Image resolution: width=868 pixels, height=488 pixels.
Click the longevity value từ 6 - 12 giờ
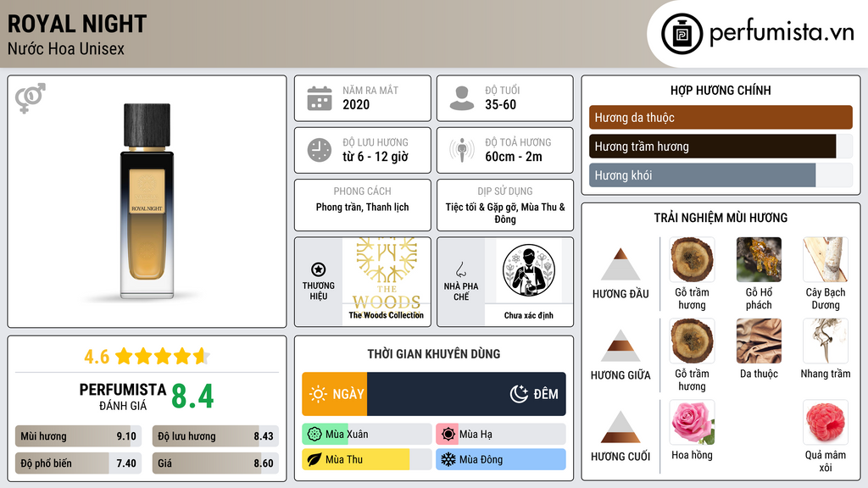click(376, 157)
